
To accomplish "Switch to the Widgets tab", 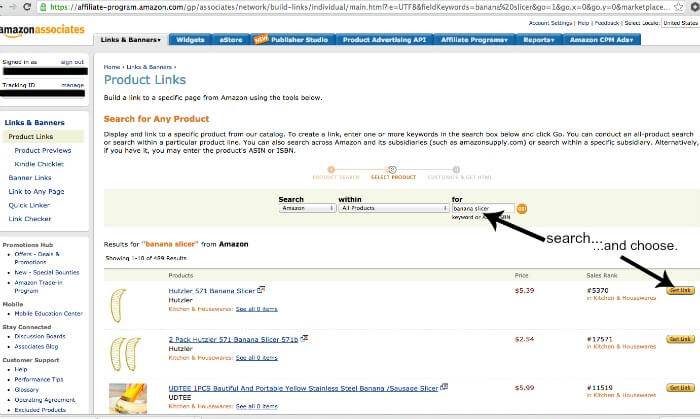I will (x=190, y=40).
